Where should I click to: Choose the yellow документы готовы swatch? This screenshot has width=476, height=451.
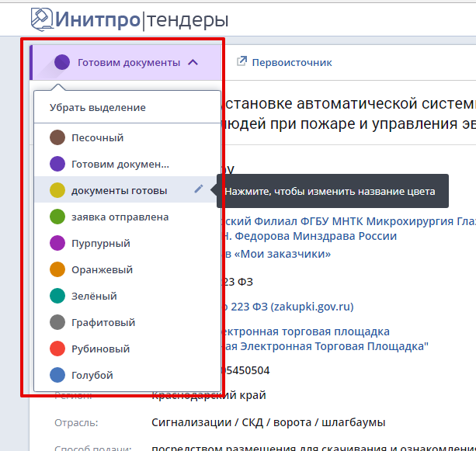point(57,191)
